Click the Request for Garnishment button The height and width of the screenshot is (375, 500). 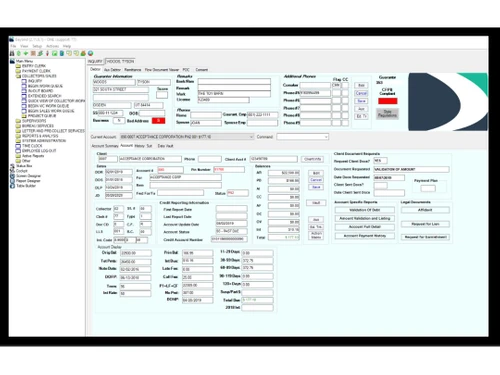pyautogui.click(x=425, y=237)
